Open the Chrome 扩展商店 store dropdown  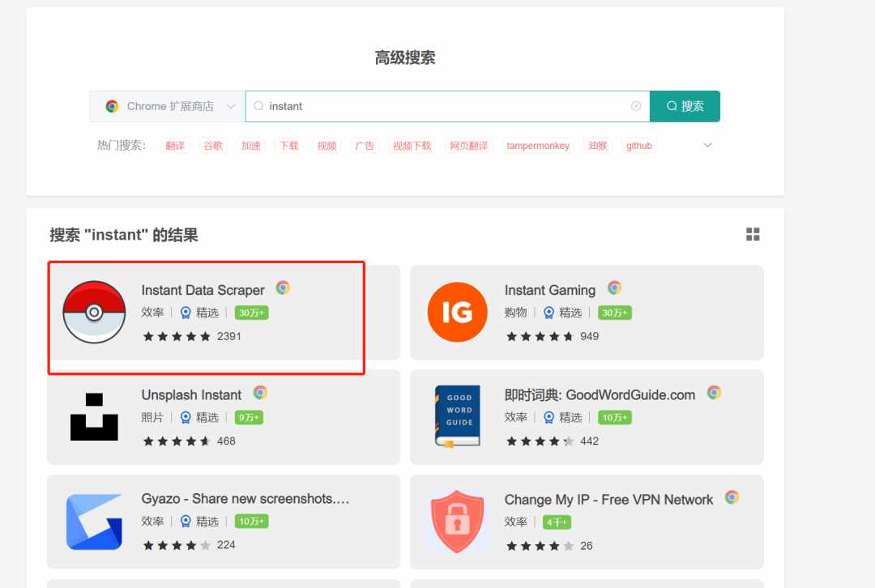coord(168,106)
